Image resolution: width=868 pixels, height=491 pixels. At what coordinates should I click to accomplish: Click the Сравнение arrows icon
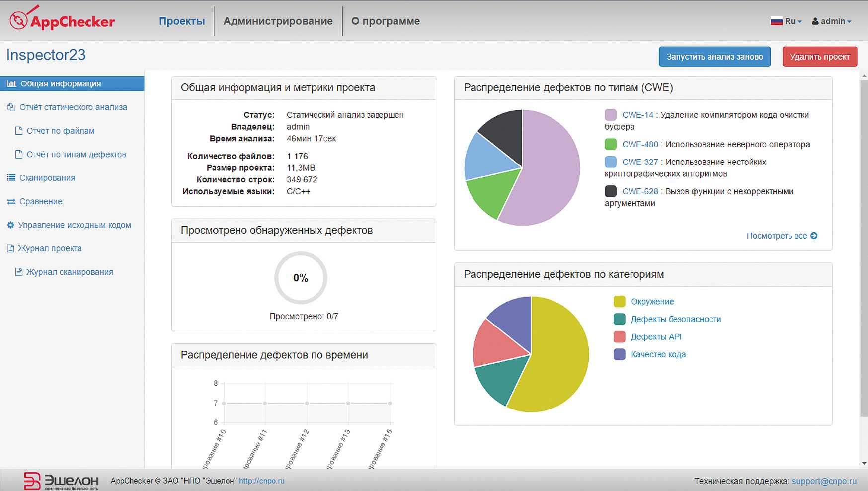tap(11, 202)
